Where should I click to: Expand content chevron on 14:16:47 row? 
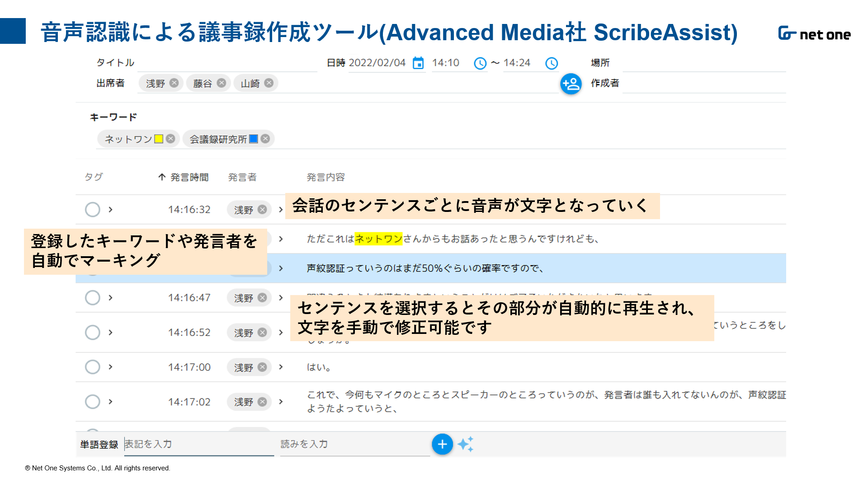(281, 298)
